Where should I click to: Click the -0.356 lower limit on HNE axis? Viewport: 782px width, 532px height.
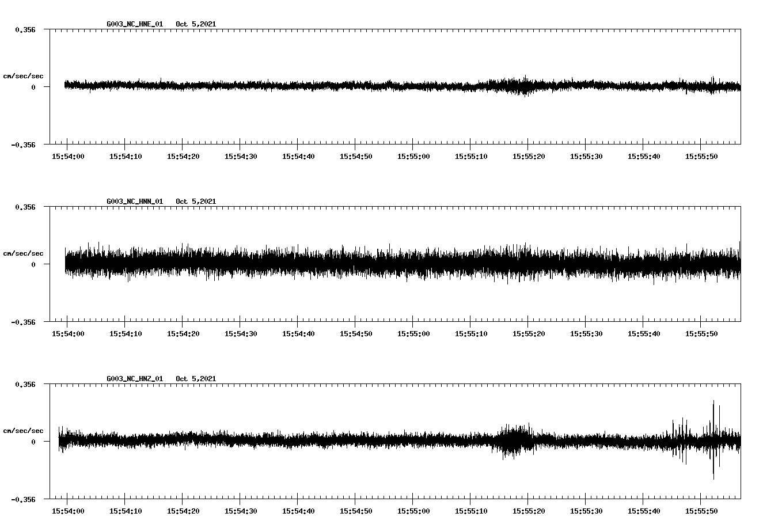click(x=23, y=145)
